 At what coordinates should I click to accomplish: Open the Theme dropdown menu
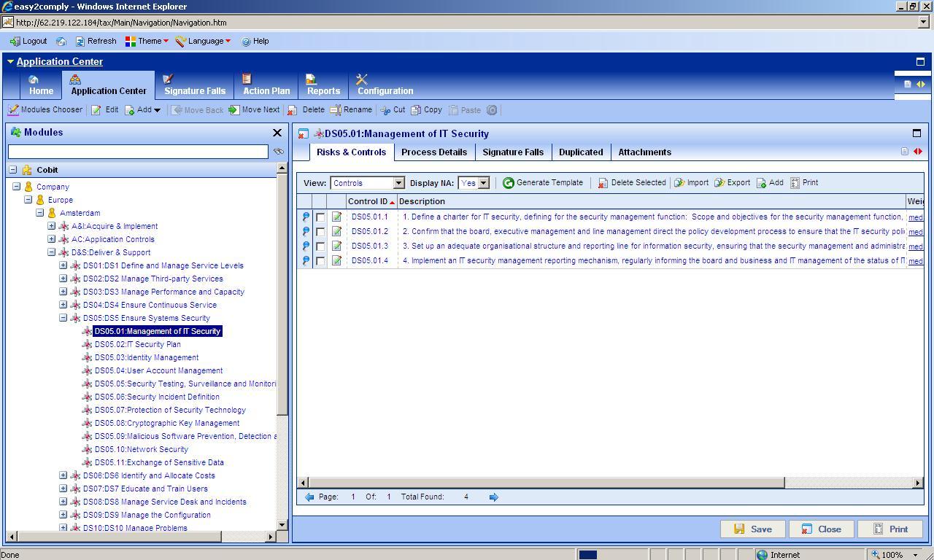click(x=147, y=42)
